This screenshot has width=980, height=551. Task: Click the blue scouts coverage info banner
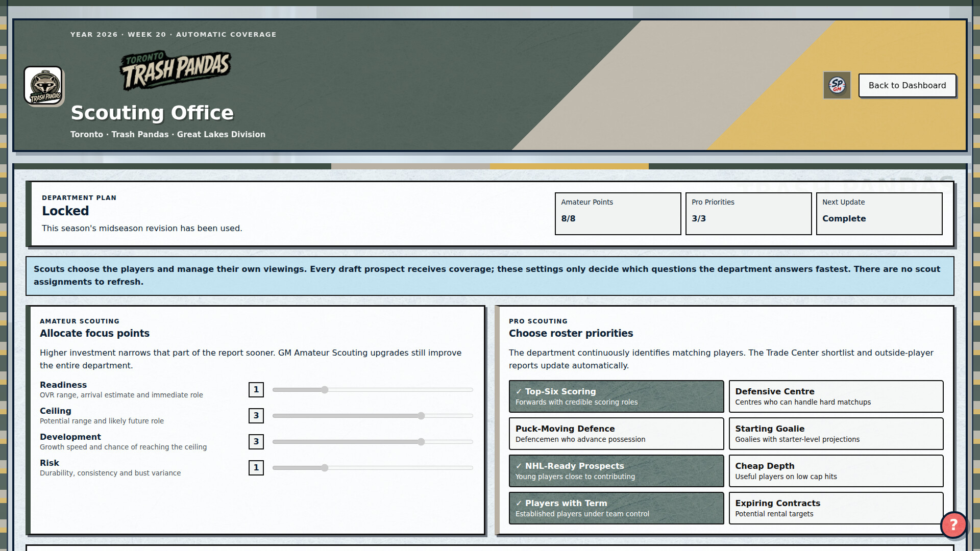(x=489, y=275)
